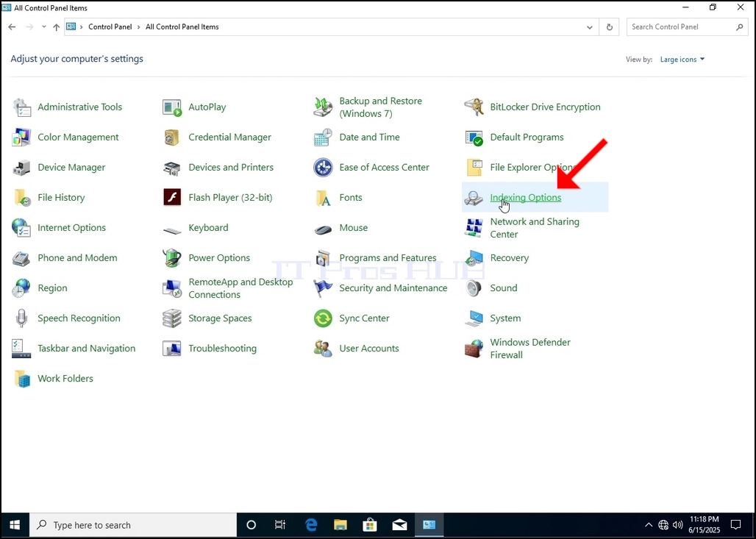Viewport: 756px width, 539px height.
Task: Open the Flash Player icon
Action: (172, 198)
